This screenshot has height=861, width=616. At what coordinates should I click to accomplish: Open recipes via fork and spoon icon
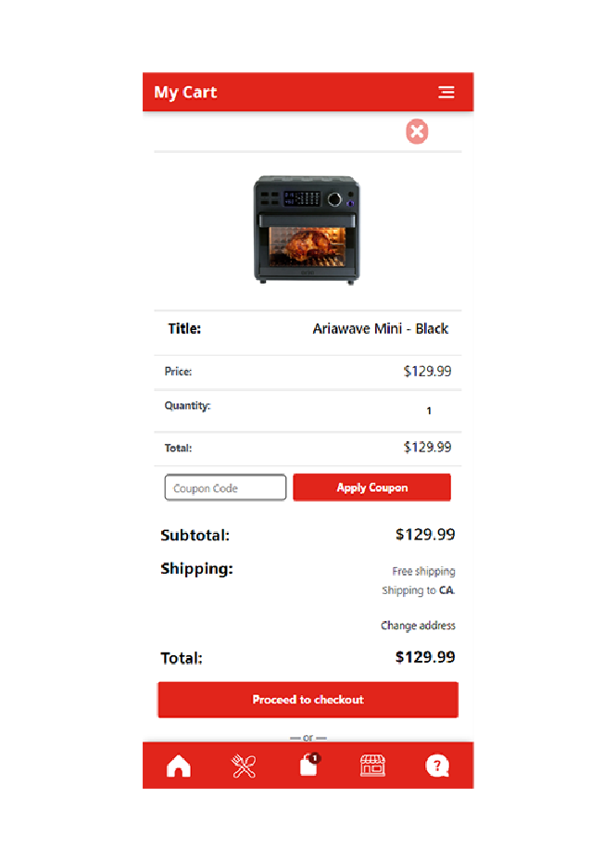244,766
